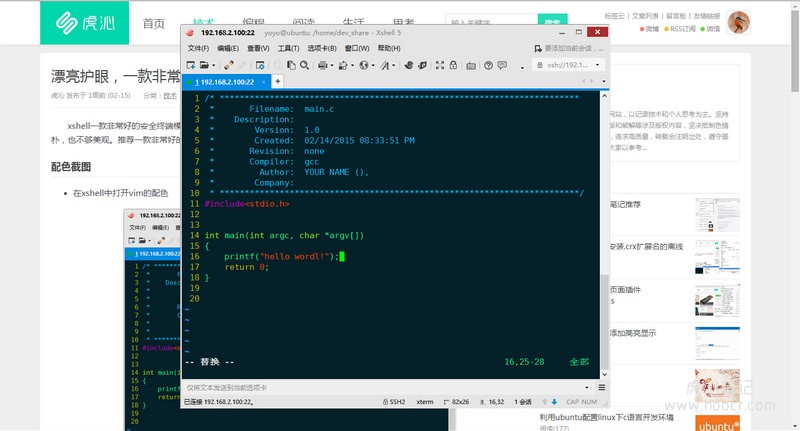Open the 文件(F) menu in front Xshell window
Image resolution: width=800 pixels, height=431 pixels.
click(198, 48)
